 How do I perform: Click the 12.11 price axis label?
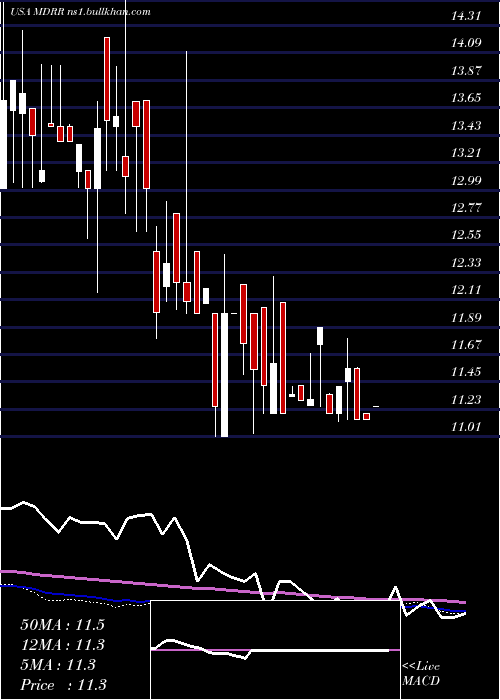[466, 290]
